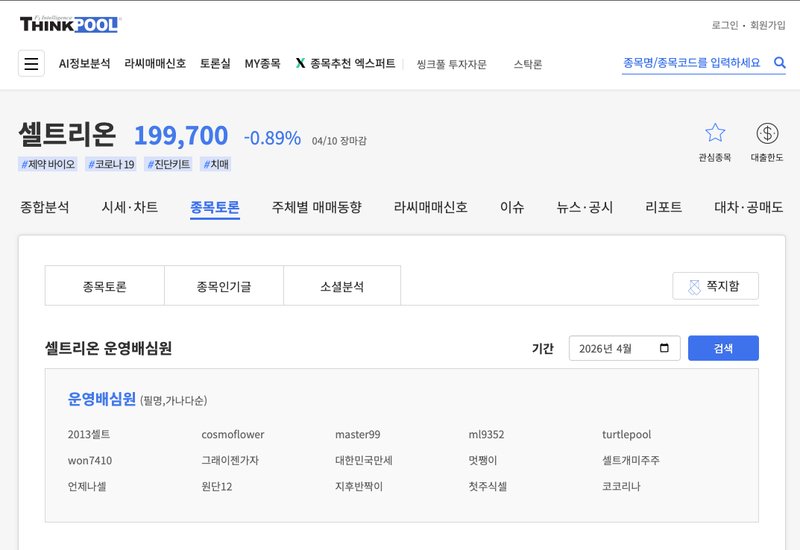Screen dimensions: 800x550
Task: Add 셀트리온 to 관심종목 star icon
Action: coord(715,133)
